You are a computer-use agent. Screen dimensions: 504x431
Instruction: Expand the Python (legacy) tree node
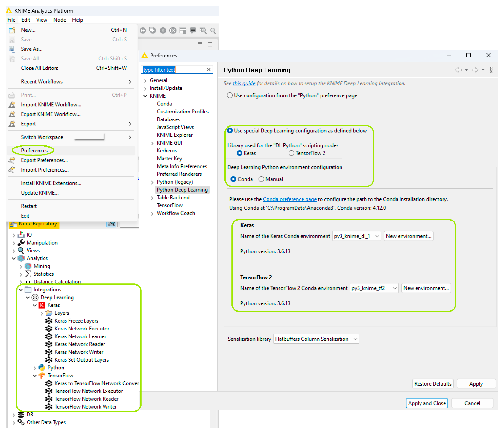point(152,182)
